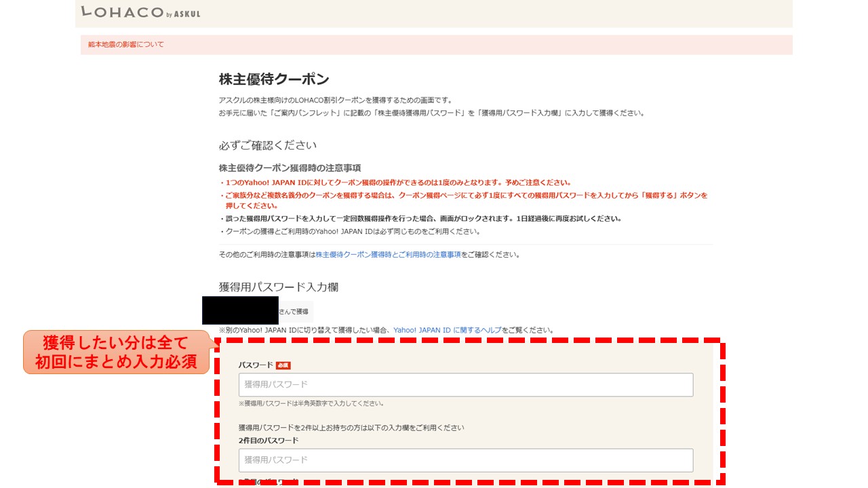Click the 株主優待クーポン page heading

274,79
